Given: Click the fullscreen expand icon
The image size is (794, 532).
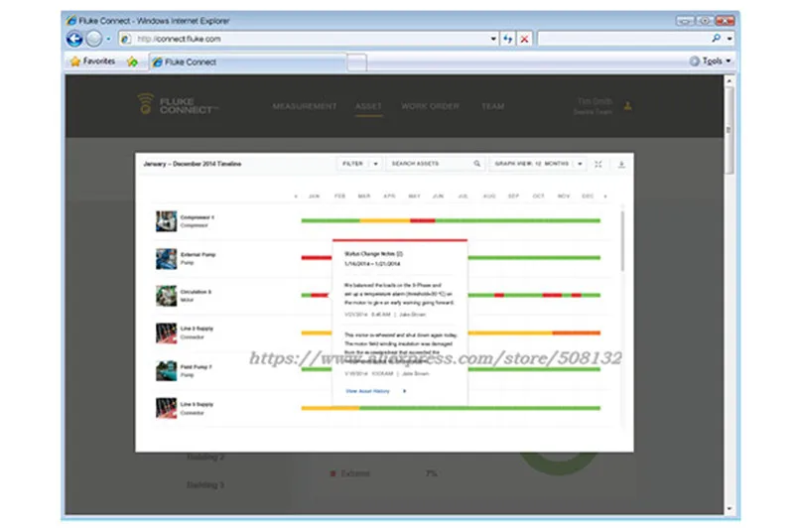Looking at the screenshot, I should tap(598, 164).
